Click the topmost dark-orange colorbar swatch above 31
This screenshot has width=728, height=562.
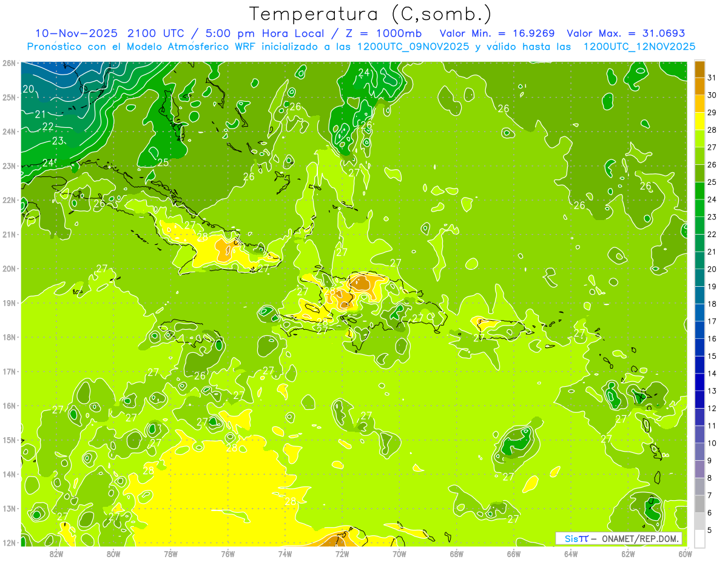(699, 69)
